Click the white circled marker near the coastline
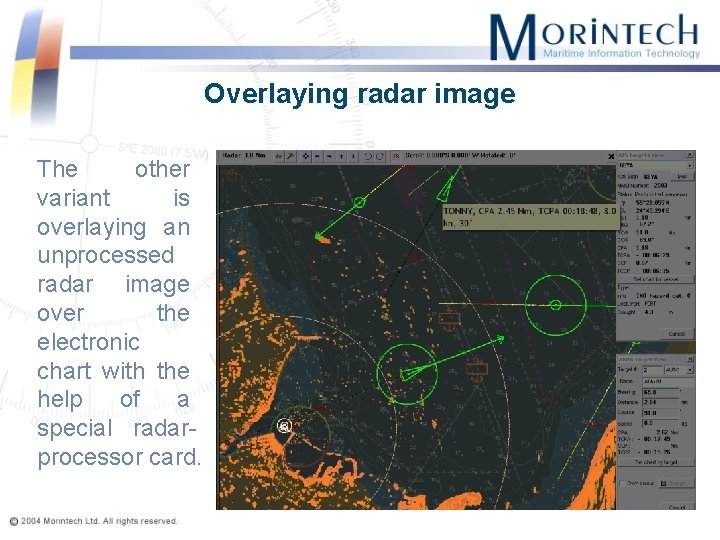The width and height of the screenshot is (720, 540). point(285,427)
